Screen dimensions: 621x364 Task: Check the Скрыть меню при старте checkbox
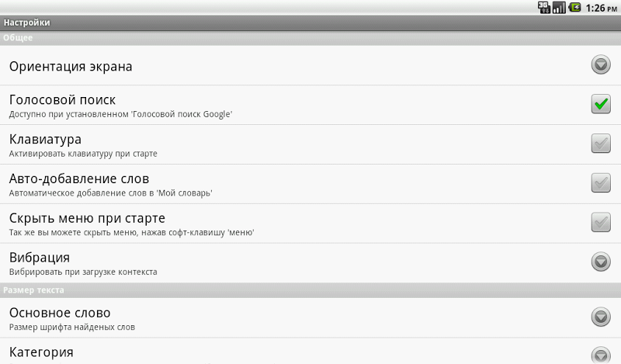click(601, 223)
